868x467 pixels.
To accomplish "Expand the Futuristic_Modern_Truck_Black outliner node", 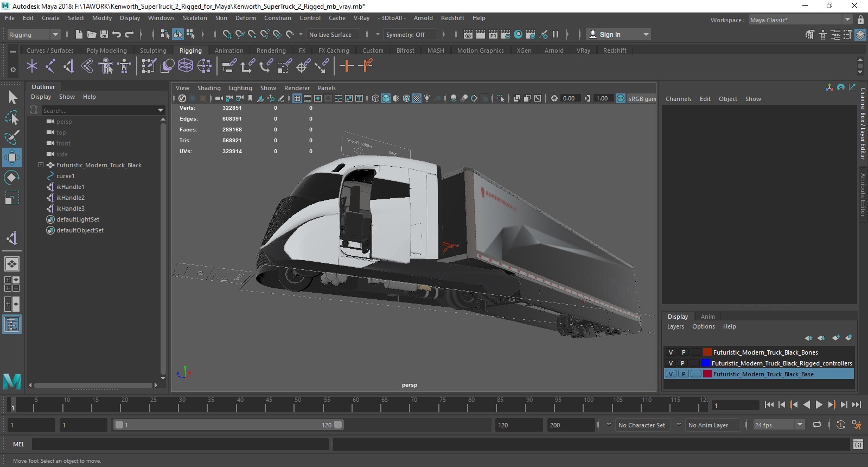I will [x=41, y=165].
